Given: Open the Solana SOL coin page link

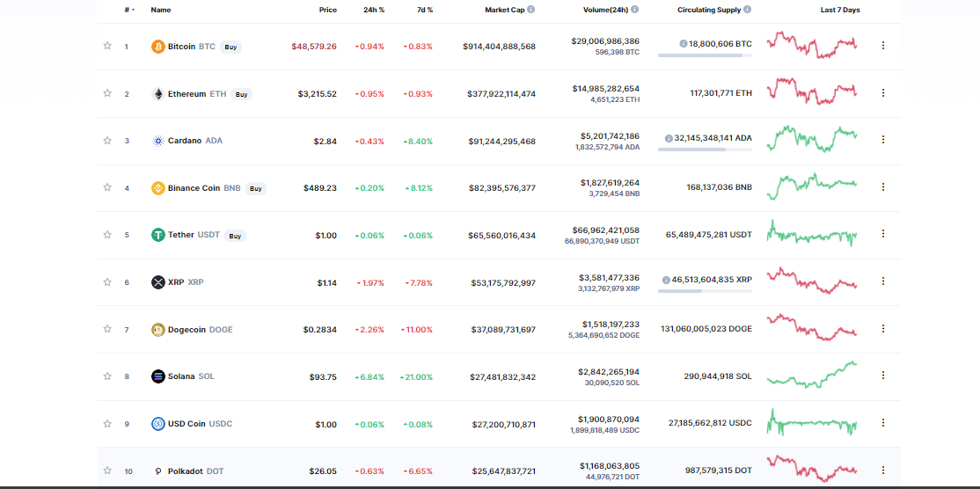Looking at the screenshot, I should coord(191,376).
